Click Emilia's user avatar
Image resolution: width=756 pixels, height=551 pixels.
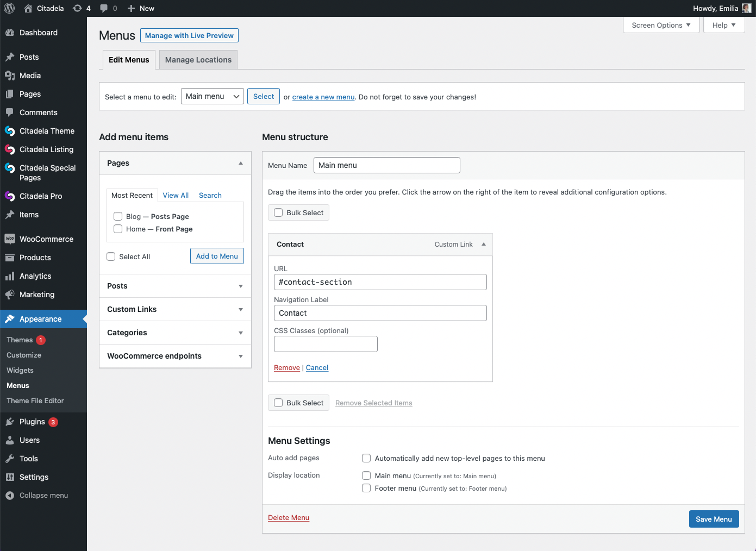coord(747,8)
